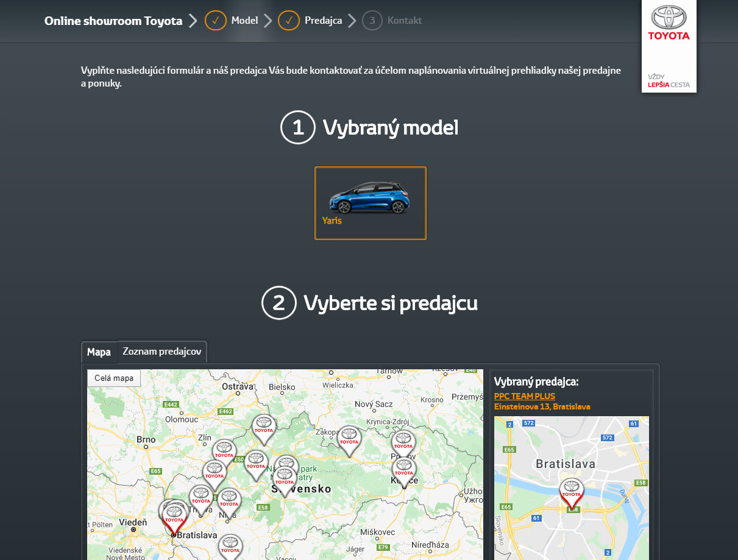This screenshot has height=560, width=738.
Task: Click the Predajca step label
Action: pos(324,21)
